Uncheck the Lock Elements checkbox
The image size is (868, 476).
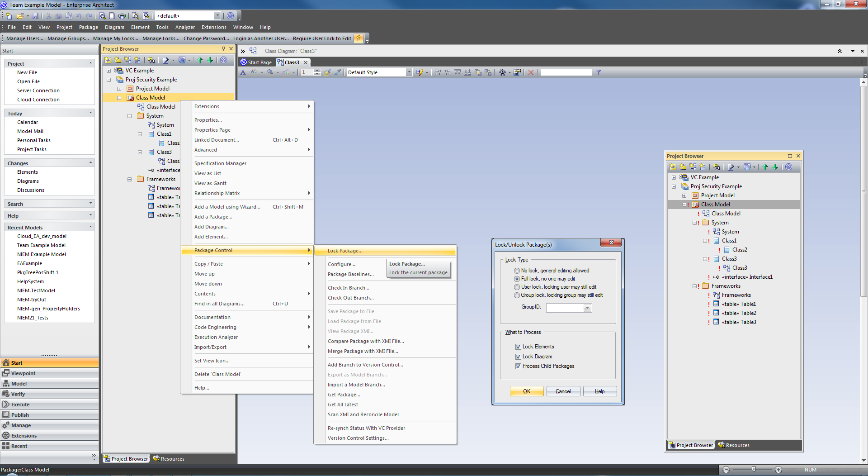[x=518, y=347]
